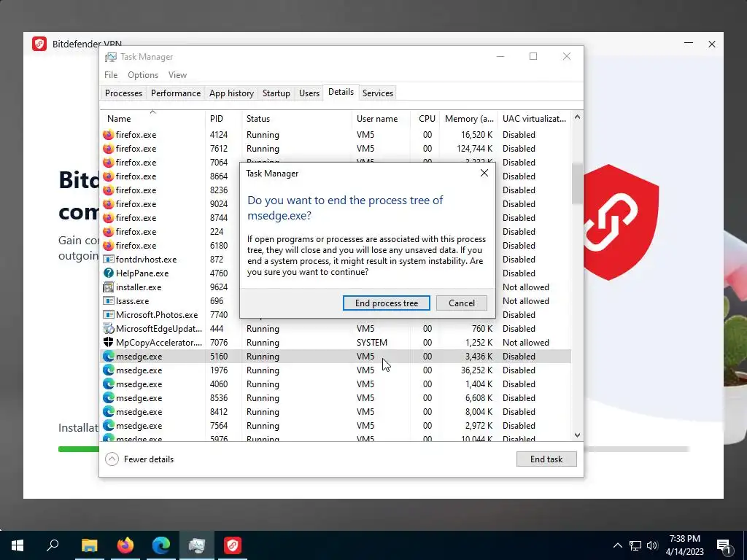Click Task Manager taskbar icon
747x560 pixels.
[x=197, y=545]
